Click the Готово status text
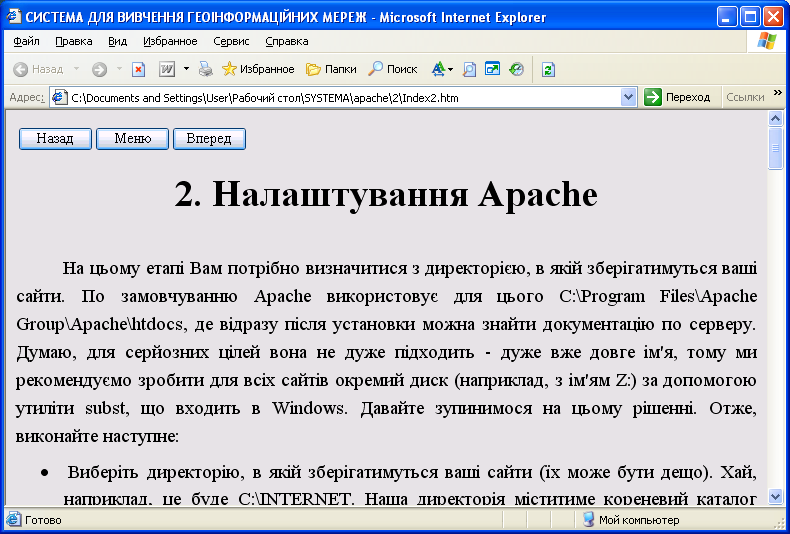Image resolution: width=790 pixels, height=534 pixels. (x=43, y=520)
